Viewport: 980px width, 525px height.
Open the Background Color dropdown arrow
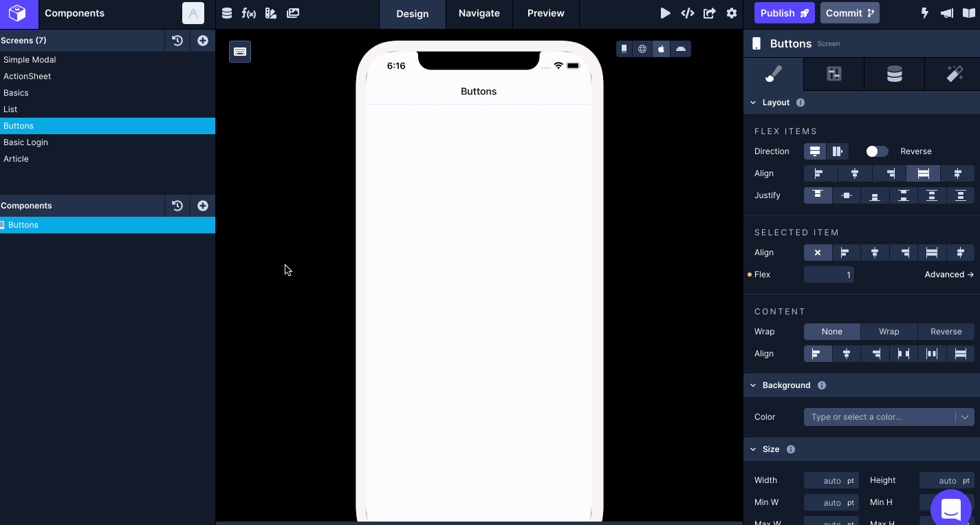pos(965,417)
